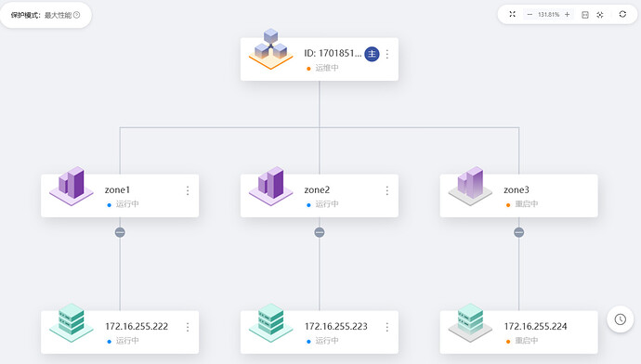
Task: Select server node 172.16.255.224
Action: tap(518, 332)
